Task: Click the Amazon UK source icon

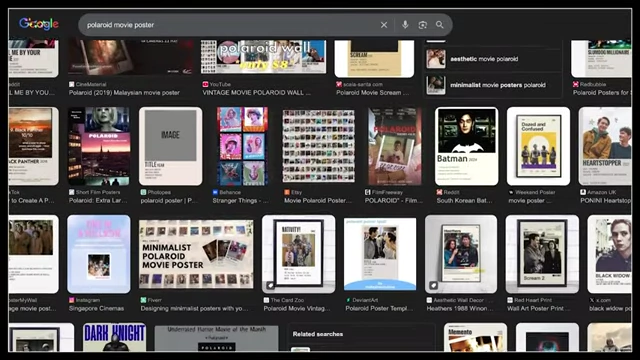Action: [x=583, y=192]
